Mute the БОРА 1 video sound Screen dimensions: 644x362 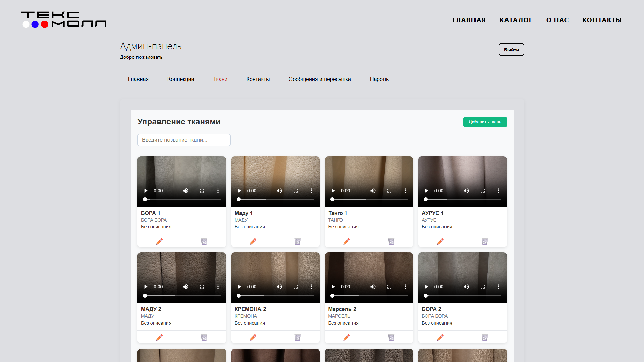[x=186, y=191]
